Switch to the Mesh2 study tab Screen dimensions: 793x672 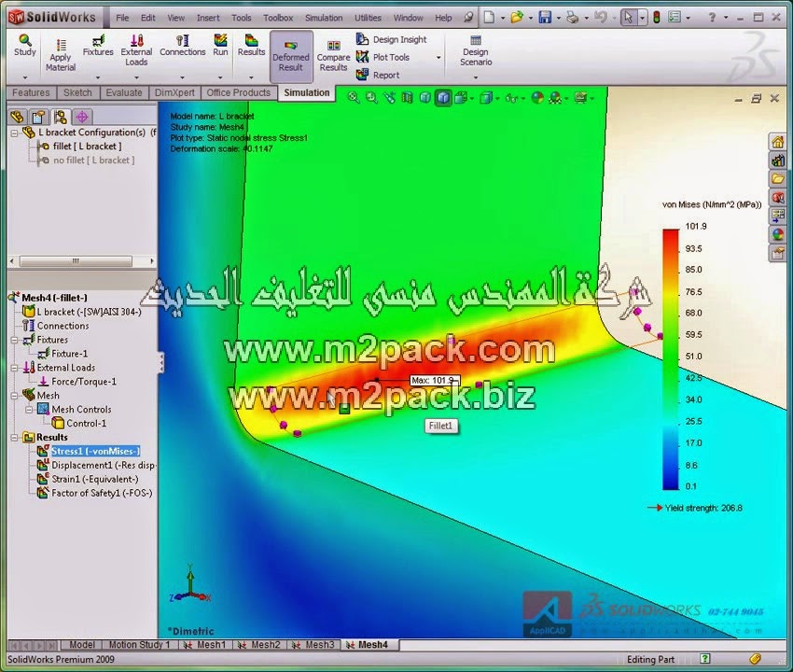(260, 645)
